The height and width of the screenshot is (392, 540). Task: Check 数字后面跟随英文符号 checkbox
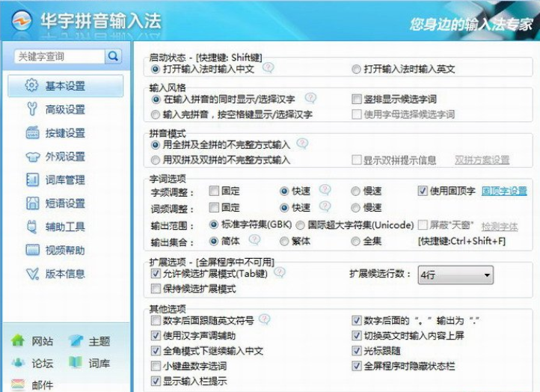tap(156, 321)
